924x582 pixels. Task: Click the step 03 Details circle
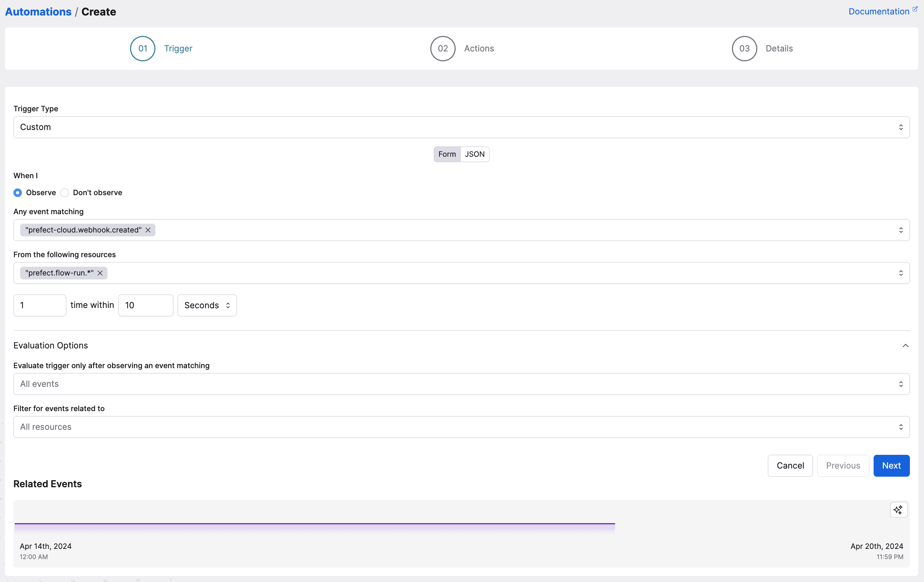(744, 48)
